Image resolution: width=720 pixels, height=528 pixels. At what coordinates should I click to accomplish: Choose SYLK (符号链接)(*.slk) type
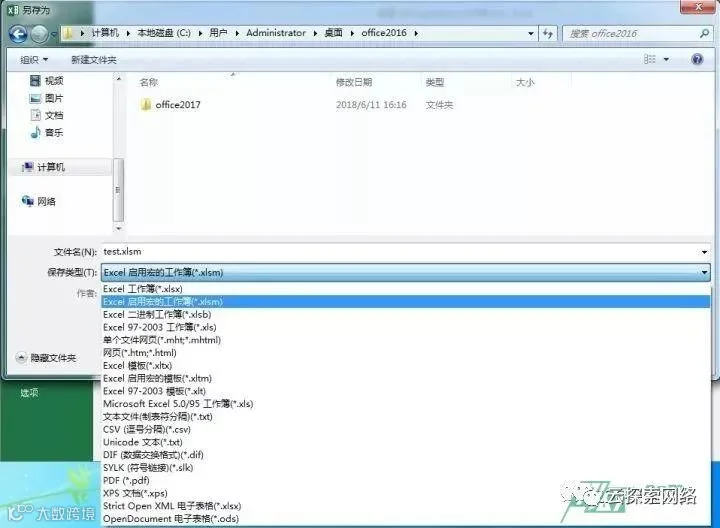point(405,468)
